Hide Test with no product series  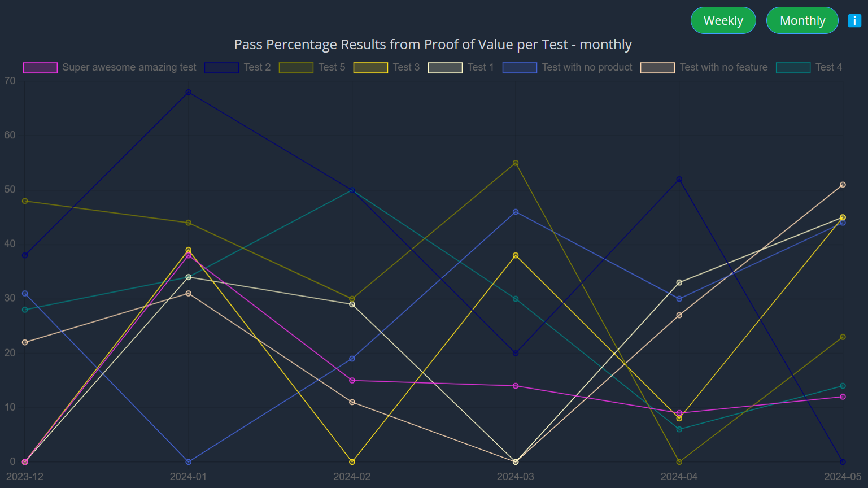click(520, 68)
